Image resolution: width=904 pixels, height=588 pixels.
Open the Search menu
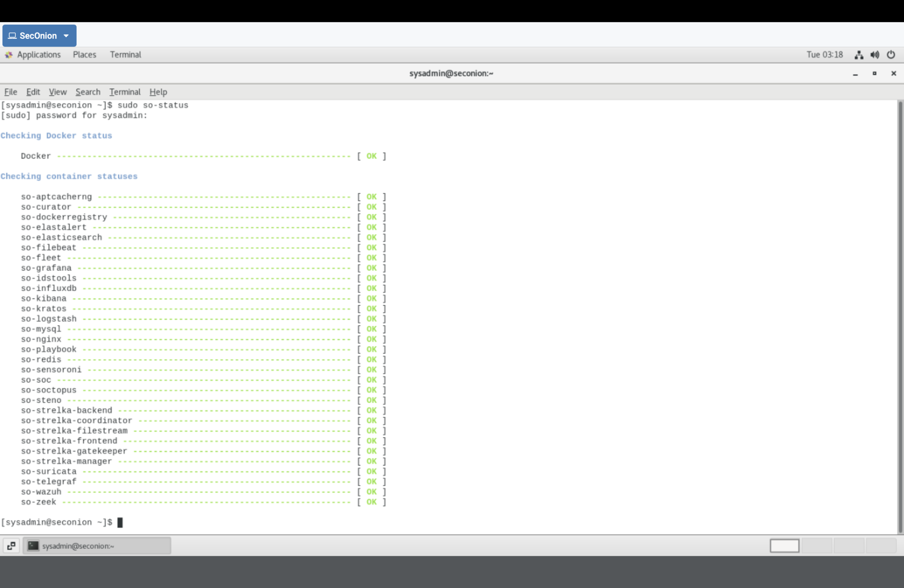[x=88, y=92]
